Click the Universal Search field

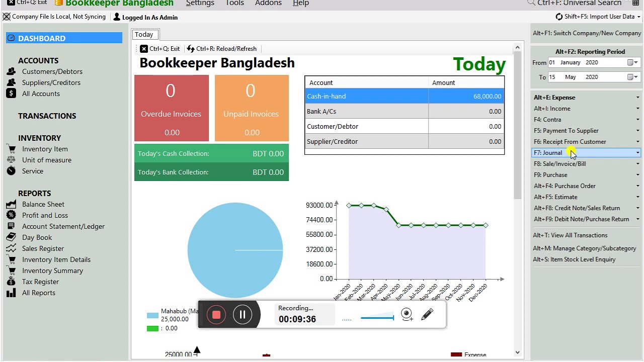[579, 3]
